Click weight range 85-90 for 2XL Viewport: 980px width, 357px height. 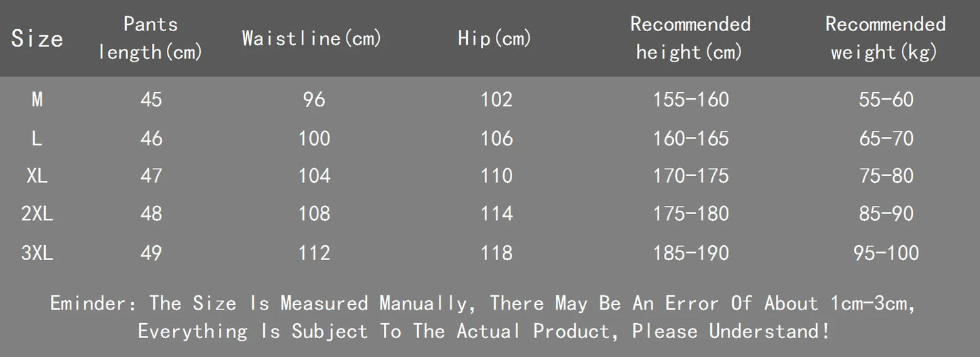tap(886, 214)
